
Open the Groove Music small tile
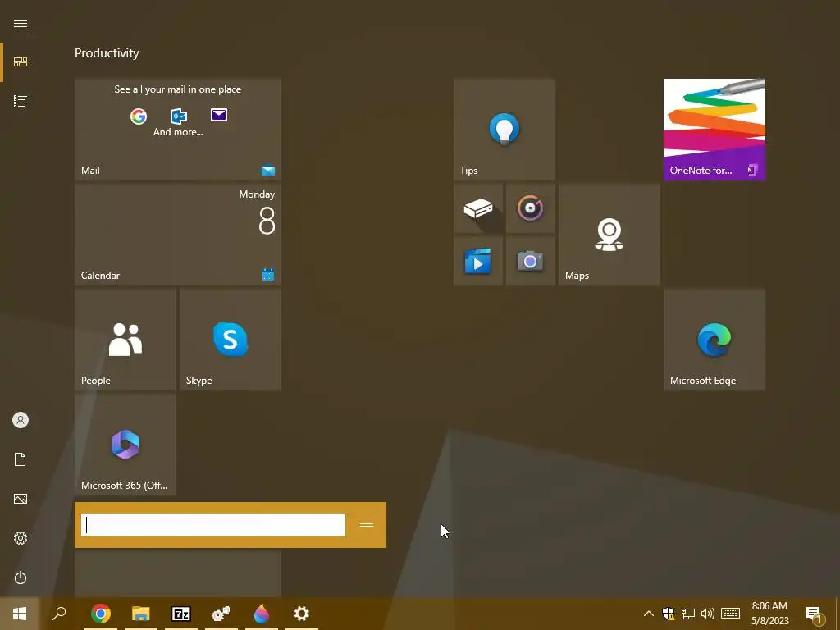tap(531, 208)
